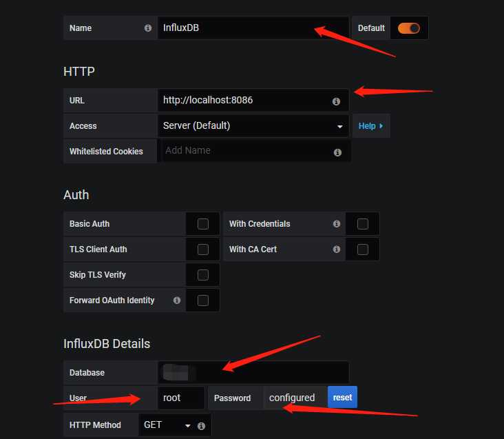Select the URL field with http://localhost:8086
Viewport: 504px width, 439px height.
point(253,101)
